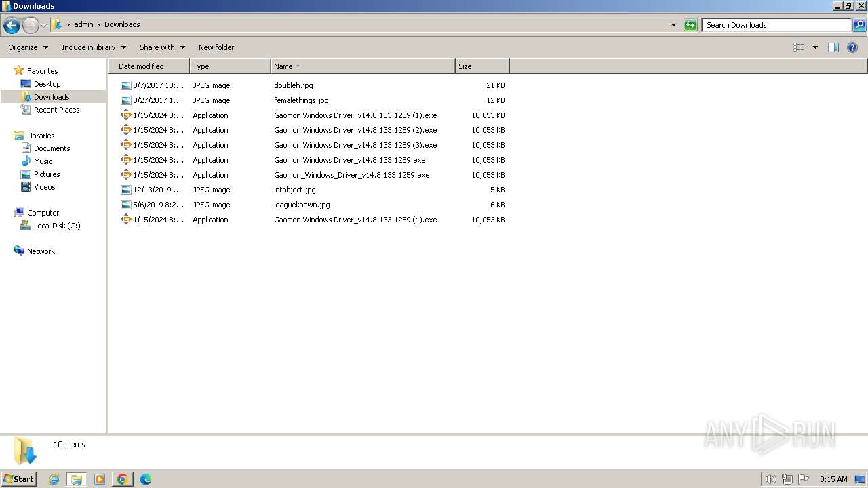Image resolution: width=868 pixels, height=488 pixels.
Task: Click the Forward navigation arrow button
Action: [x=31, y=26]
